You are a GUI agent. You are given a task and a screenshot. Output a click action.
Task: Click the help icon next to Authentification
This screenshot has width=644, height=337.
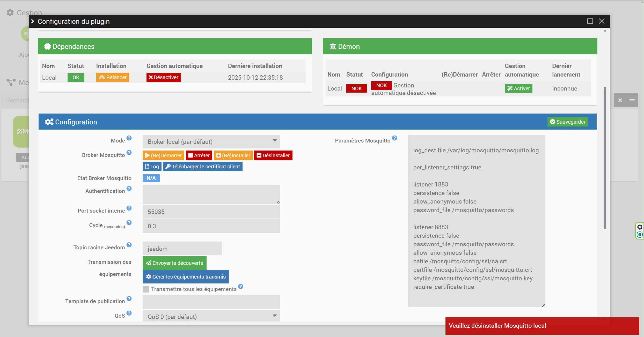tap(129, 189)
